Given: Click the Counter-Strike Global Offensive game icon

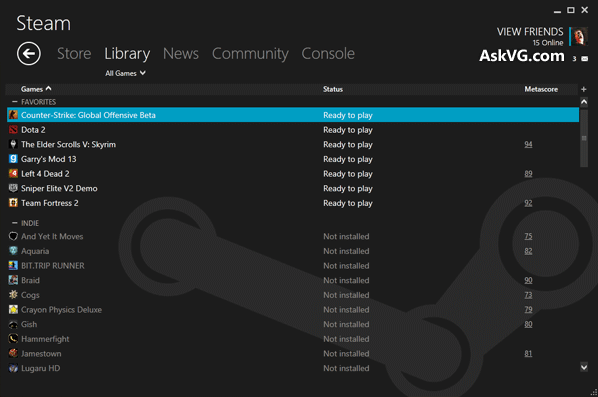Looking at the screenshot, I should (x=13, y=115).
